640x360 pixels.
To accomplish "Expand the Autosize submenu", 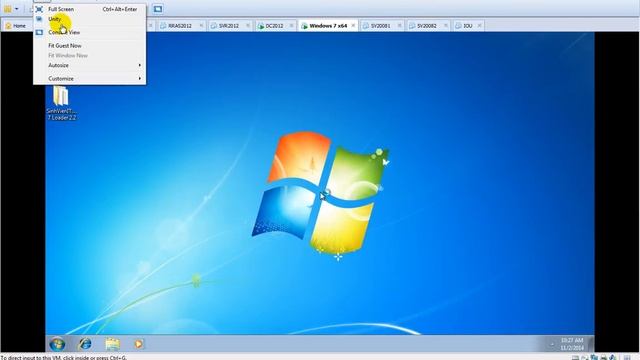I will [x=89, y=65].
